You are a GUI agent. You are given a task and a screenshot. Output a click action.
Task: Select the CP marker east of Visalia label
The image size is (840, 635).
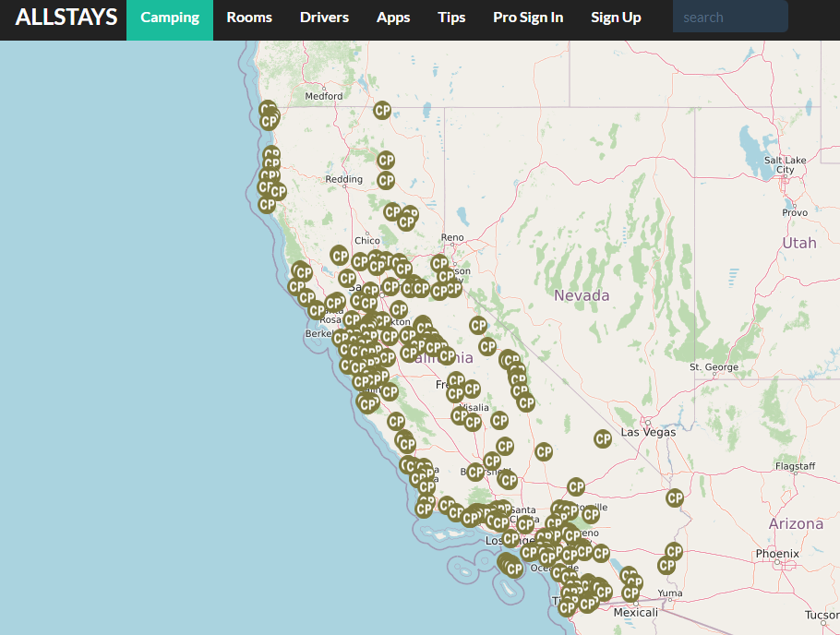click(x=499, y=421)
